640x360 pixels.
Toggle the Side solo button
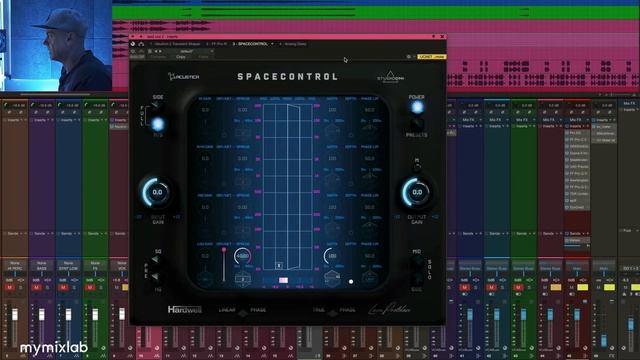pyautogui.click(x=417, y=278)
